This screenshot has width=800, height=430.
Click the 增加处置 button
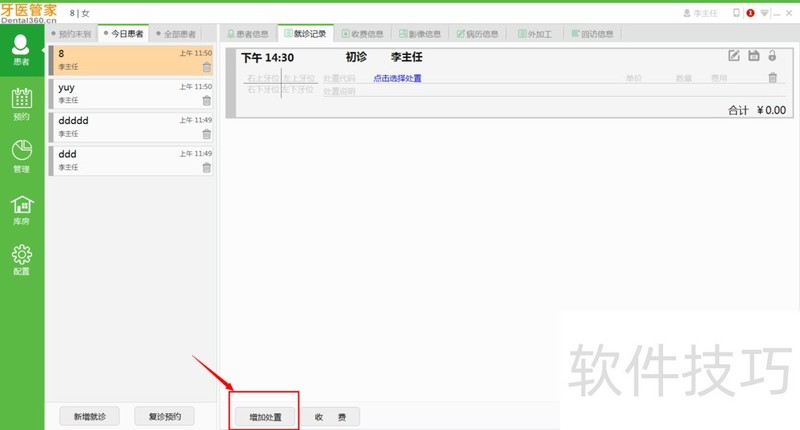(265, 417)
